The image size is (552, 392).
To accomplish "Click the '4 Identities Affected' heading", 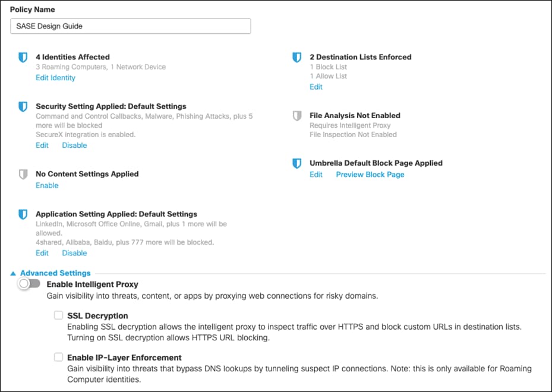I will (x=72, y=57).
